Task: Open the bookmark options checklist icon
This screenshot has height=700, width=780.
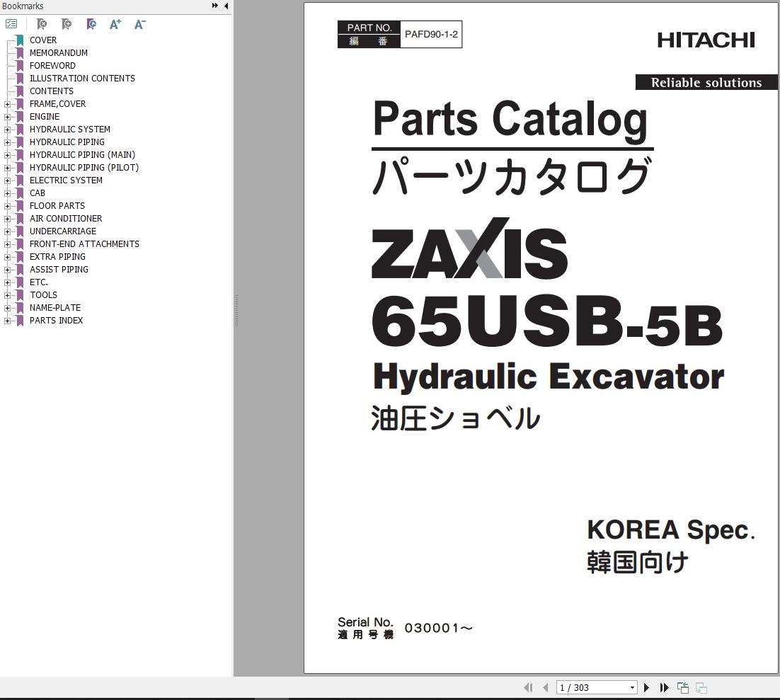Action: tap(11, 24)
